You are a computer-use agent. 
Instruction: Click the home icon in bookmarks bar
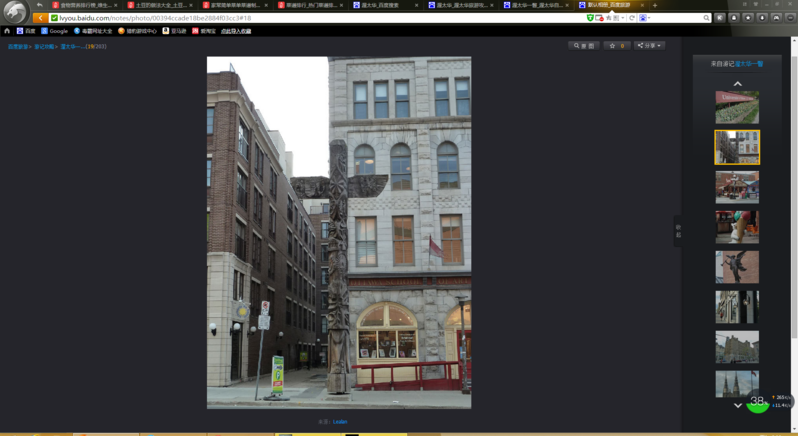7,31
